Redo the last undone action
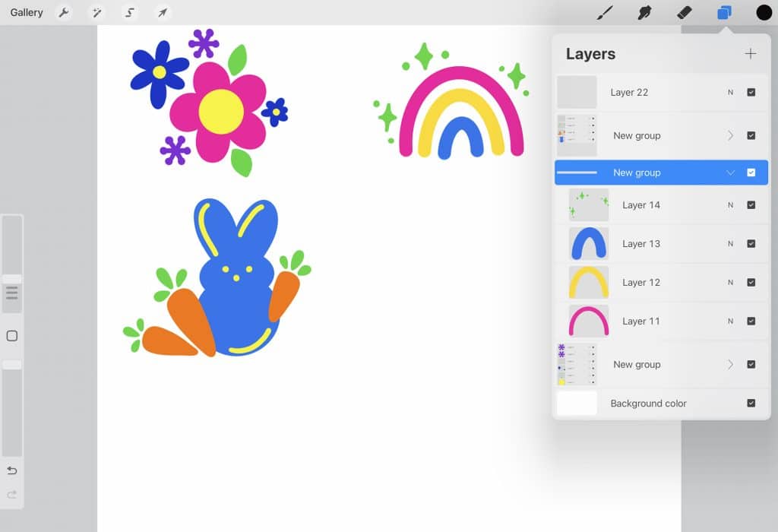 tap(12, 494)
